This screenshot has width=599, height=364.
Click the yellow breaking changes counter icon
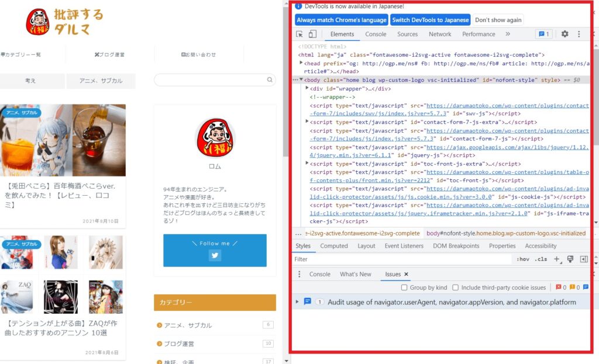tap(572, 287)
